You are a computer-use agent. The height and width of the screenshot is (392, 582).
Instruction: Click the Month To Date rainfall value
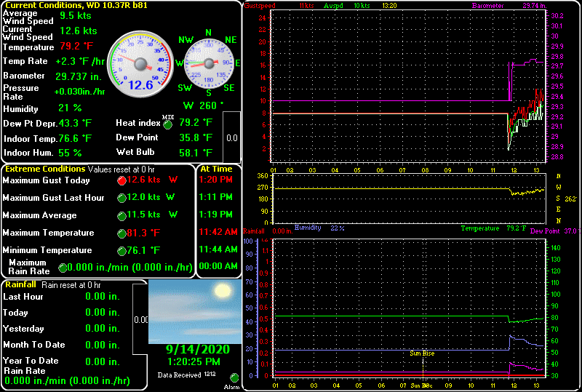(x=103, y=345)
